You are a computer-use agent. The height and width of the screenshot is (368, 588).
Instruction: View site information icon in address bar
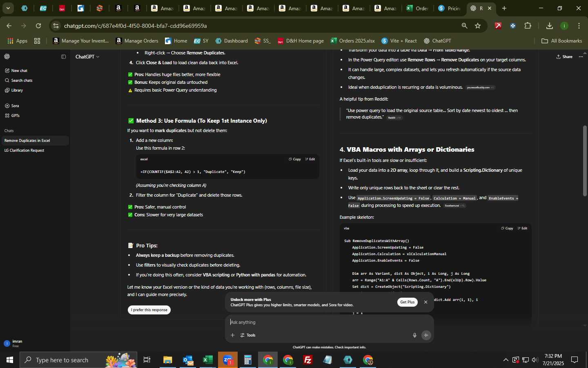tap(56, 26)
